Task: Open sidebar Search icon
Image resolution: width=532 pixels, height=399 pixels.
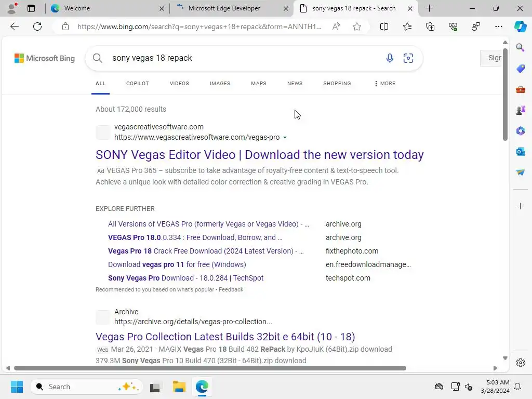Action: (x=520, y=47)
